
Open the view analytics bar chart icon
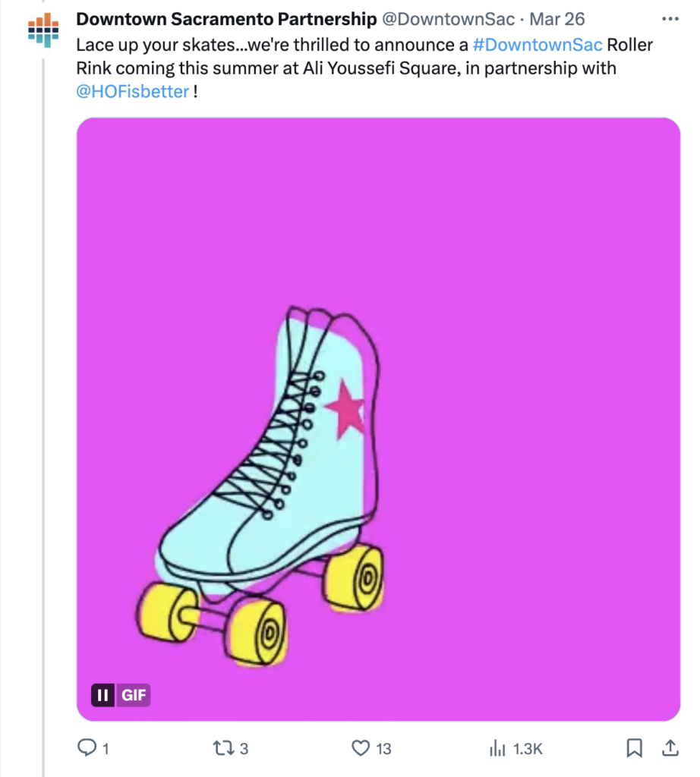[497, 747]
